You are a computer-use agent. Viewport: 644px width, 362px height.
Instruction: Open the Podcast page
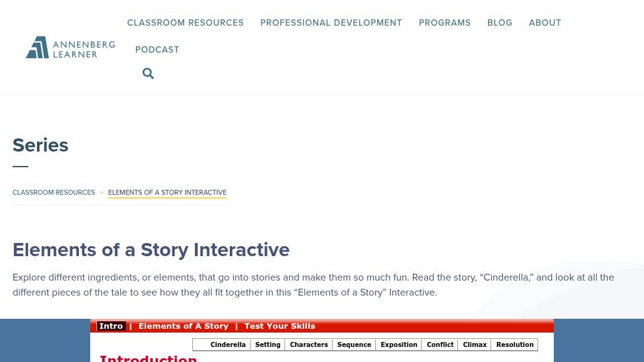[x=157, y=49]
